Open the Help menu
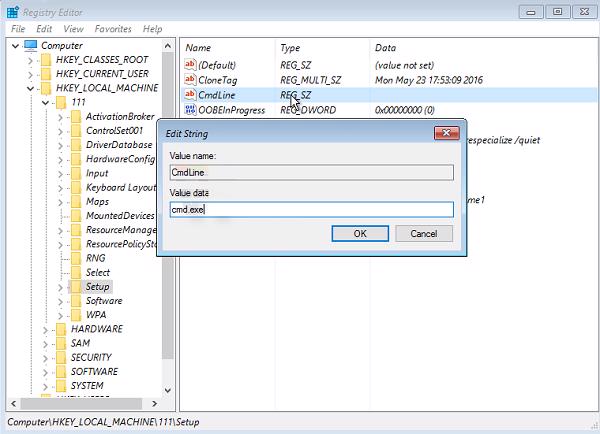Viewport: 600px width, 434px height. tap(152, 29)
